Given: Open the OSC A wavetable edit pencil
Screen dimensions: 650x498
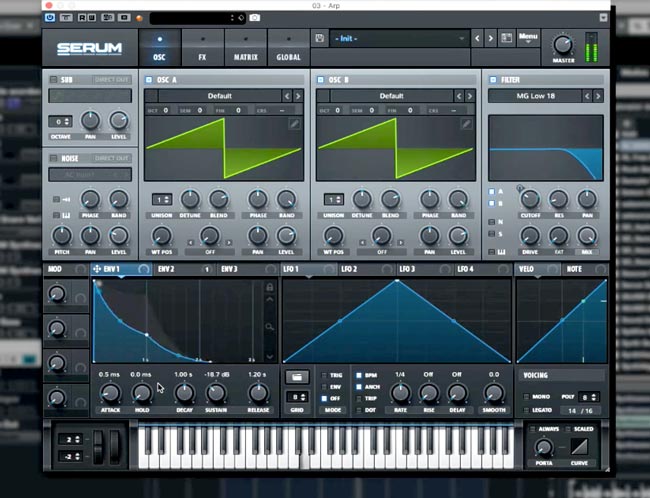Looking at the screenshot, I should (295, 124).
